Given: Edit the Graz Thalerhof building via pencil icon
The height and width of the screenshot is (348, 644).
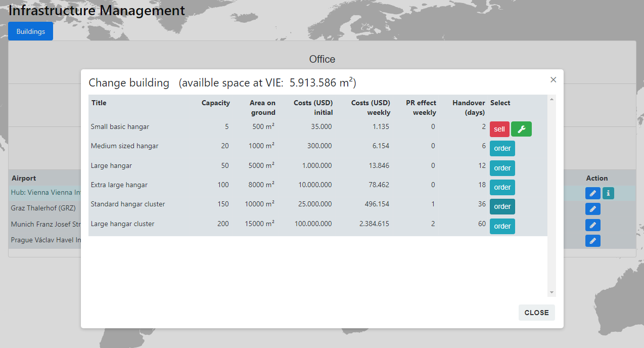Looking at the screenshot, I should pos(593,209).
